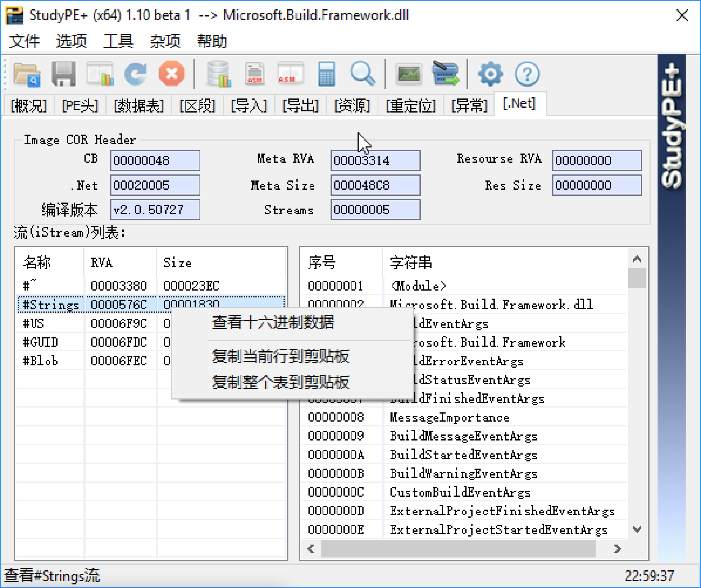Click the question mark help icon

pyautogui.click(x=527, y=74)
